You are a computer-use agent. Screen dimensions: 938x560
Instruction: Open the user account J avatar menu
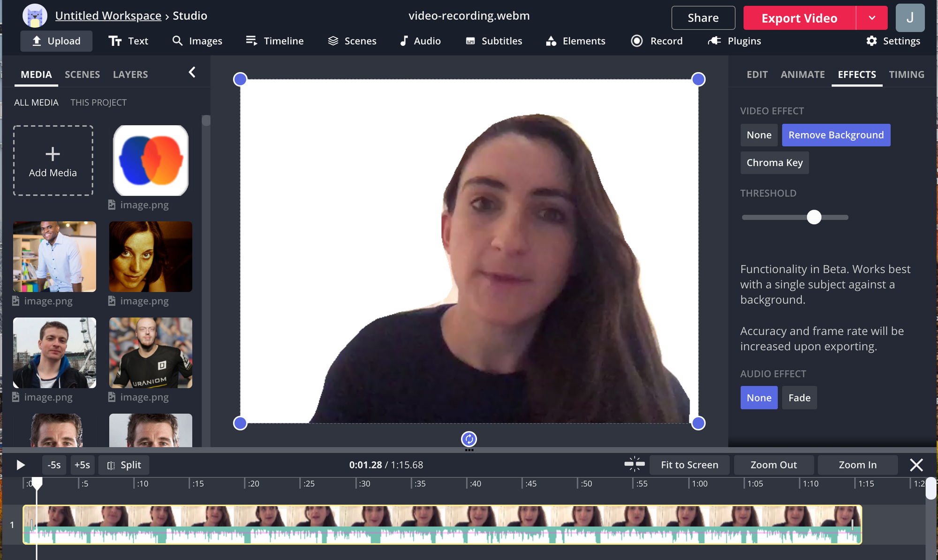point(910,18)
